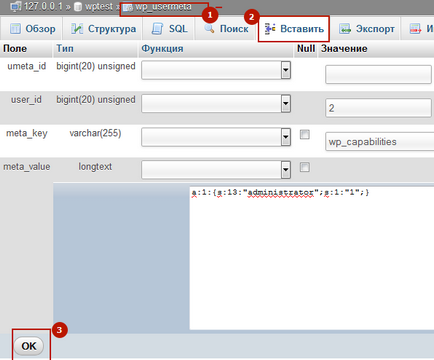Screen dimensions: 434x360
Task: Click the umeta_id value input field
Action: (378, 74)
